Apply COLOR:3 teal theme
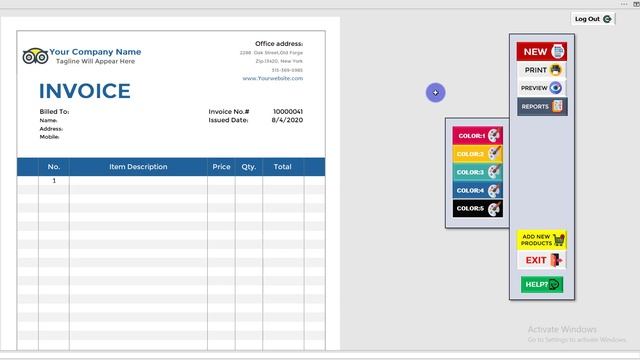This screenshot has width=640, height=360. pyautogui.click(x=478, y=172)
